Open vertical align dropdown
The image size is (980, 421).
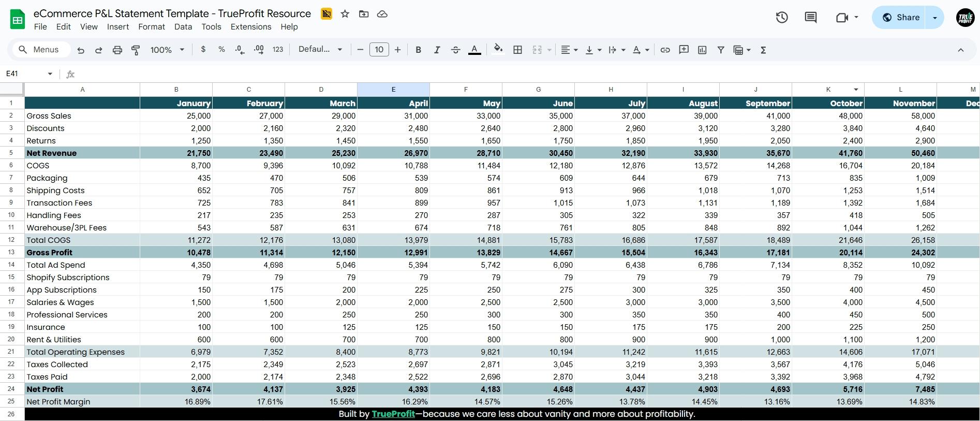click(593, 50)
